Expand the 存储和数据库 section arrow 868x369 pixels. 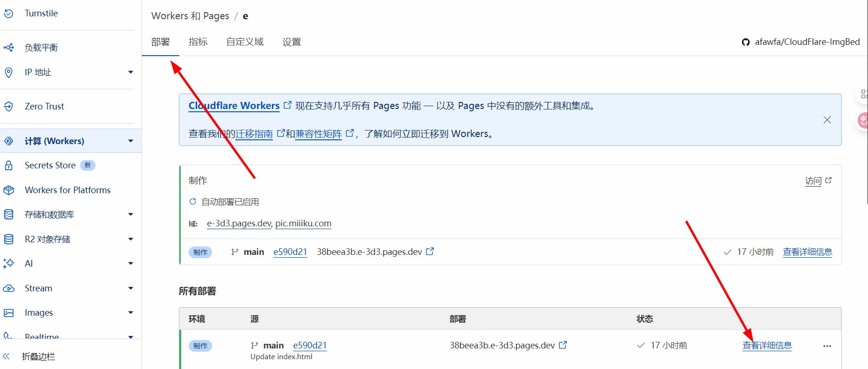pos(131,214)
